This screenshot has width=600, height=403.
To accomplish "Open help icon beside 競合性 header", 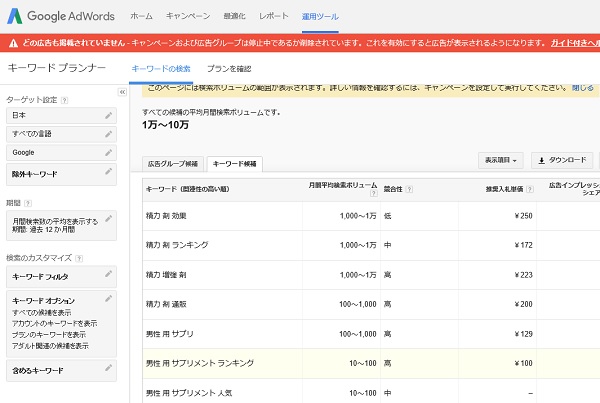I will coord(409,189).
